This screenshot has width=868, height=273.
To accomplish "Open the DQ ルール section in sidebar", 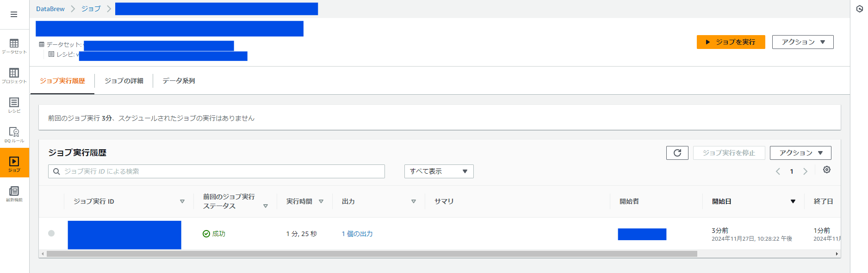I will (14, 135).
